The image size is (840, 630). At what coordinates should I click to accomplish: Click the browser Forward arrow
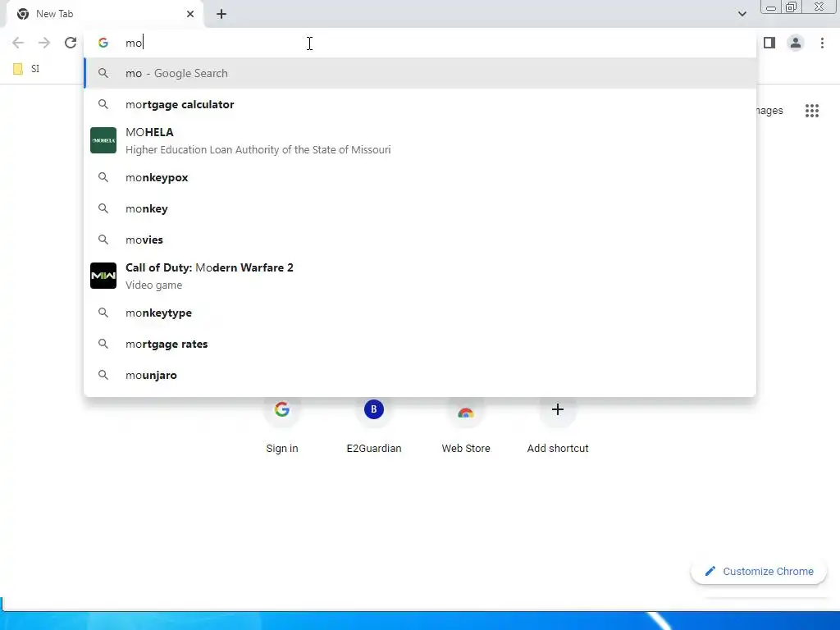[44, 43]
